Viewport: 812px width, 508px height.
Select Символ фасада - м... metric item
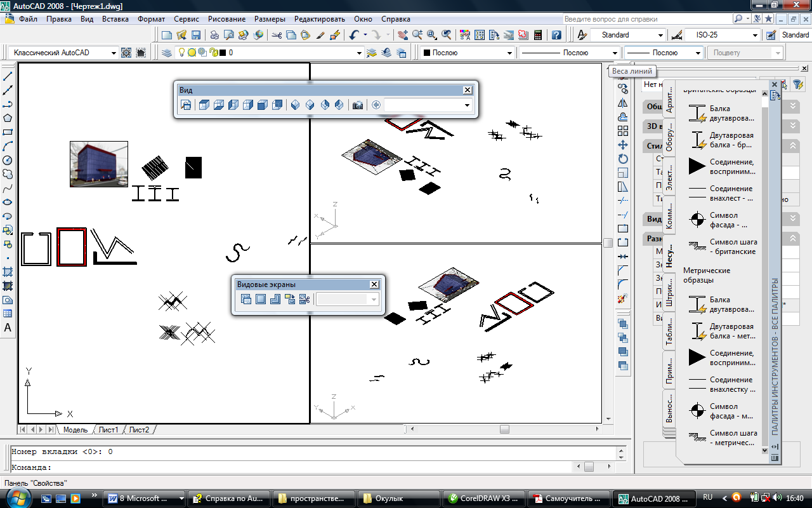point(723,411)
